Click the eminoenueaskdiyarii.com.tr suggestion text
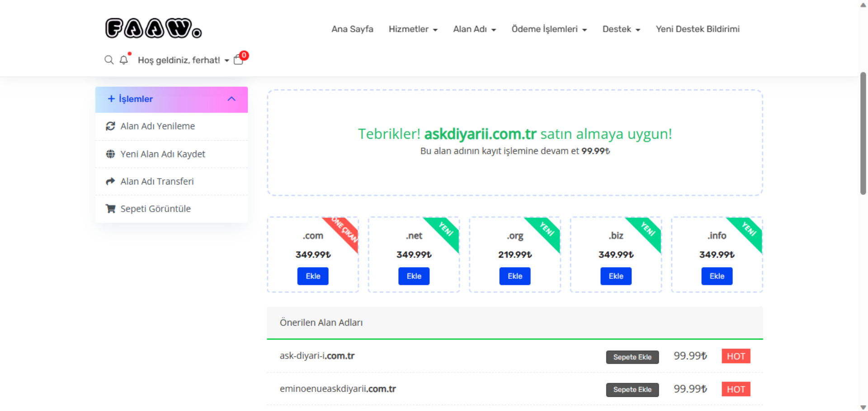The image size is (868, 411). [338, 389]
